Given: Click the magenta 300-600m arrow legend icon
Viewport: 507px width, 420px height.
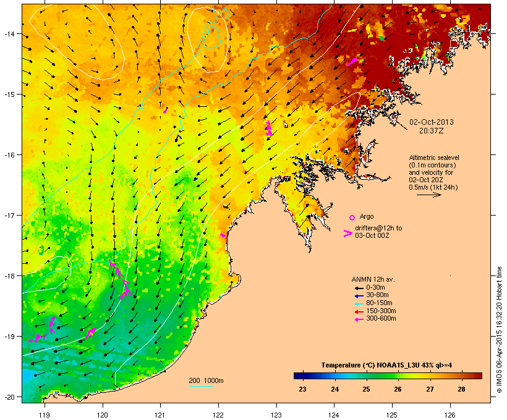Looking at the screenshot, I should [x=359, y=319].
